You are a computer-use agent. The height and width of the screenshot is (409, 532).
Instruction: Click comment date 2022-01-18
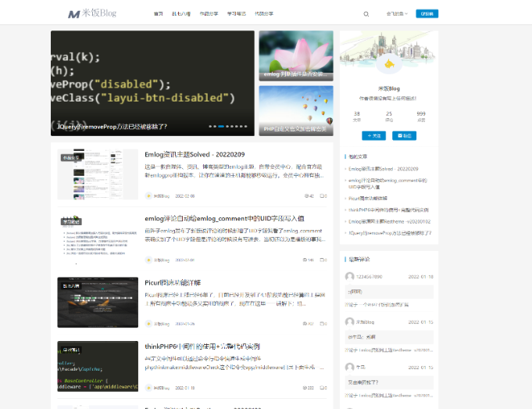(421, 277)
